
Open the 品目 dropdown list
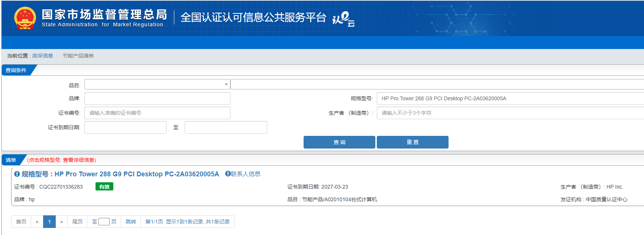pyautogui.click(x=157, y=84)
